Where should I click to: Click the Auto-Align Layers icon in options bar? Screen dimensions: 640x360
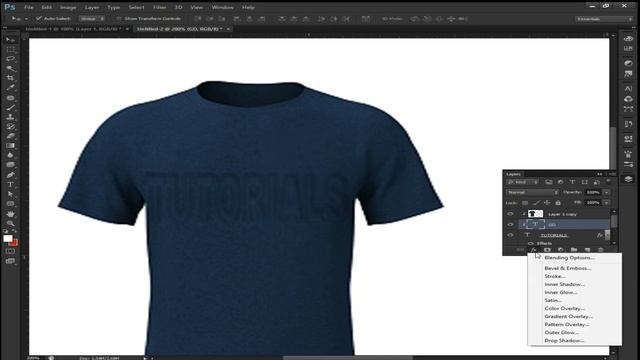tap(365, 18)
